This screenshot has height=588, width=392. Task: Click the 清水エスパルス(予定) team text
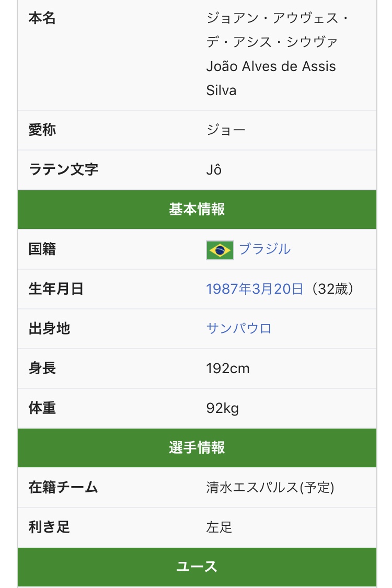(x=270, y=488)
